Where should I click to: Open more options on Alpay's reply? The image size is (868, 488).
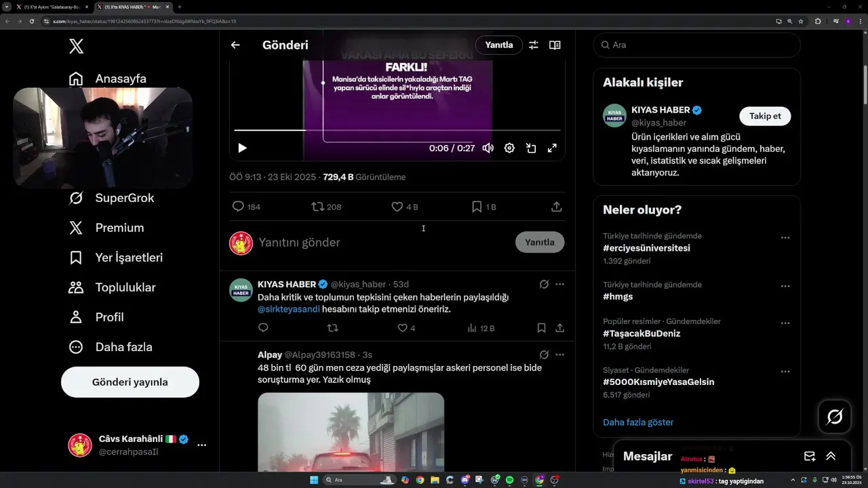point(560,354)
